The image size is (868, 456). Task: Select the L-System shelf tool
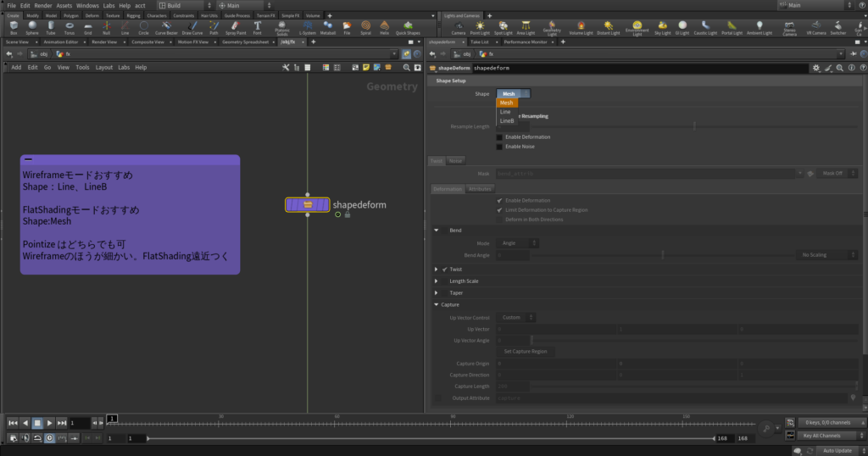[307, 28]
